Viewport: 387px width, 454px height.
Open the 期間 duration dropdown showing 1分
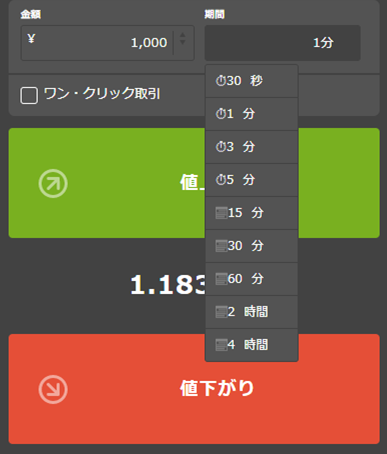tap(282, 43)
